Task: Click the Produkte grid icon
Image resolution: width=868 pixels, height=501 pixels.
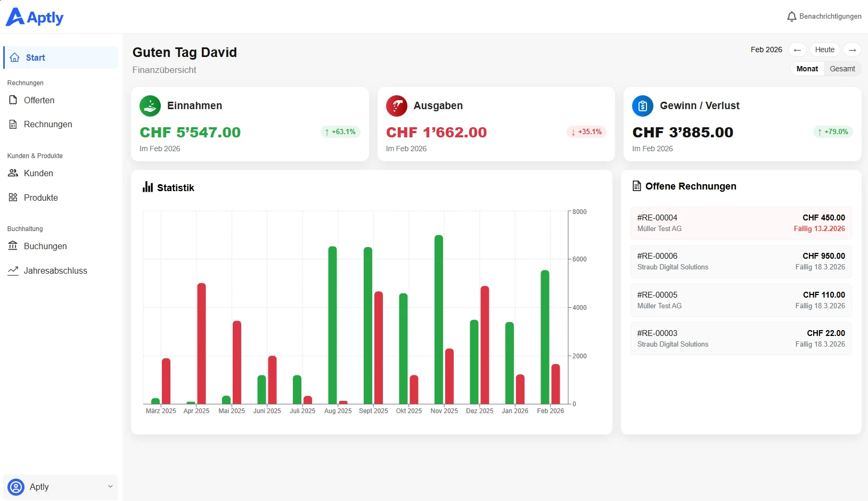Action: click(x=13, y=198)
